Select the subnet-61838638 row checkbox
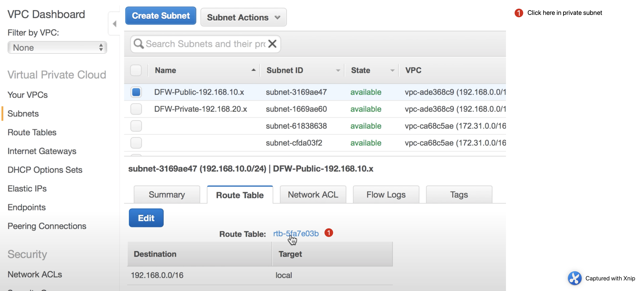The width and height of the screenshot is (644, 291). (136, 126)
